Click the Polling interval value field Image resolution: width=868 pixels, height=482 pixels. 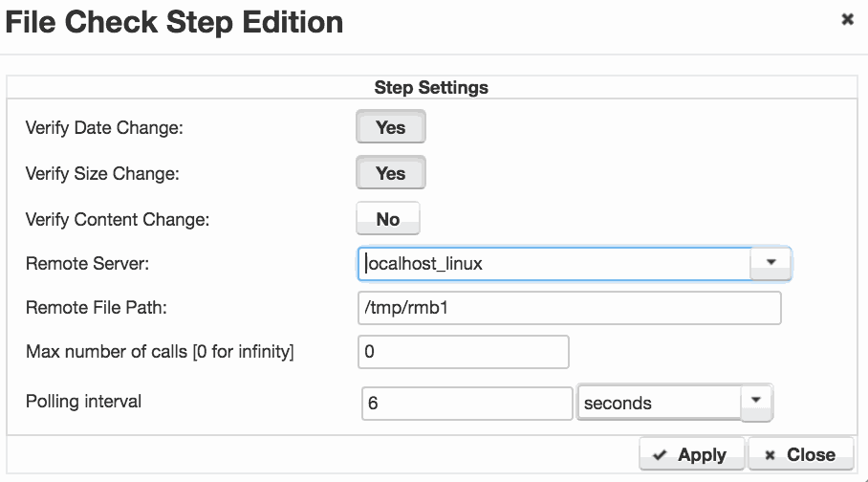(467, 403)
